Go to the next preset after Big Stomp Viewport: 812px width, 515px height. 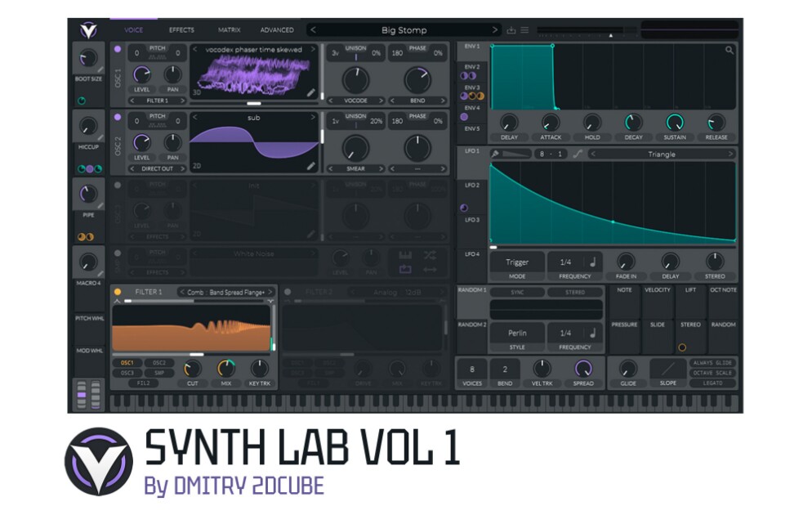tap(495, 30)
